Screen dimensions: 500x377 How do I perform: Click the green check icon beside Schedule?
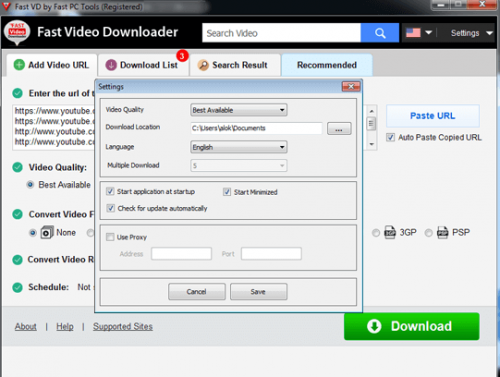point(17,287)
